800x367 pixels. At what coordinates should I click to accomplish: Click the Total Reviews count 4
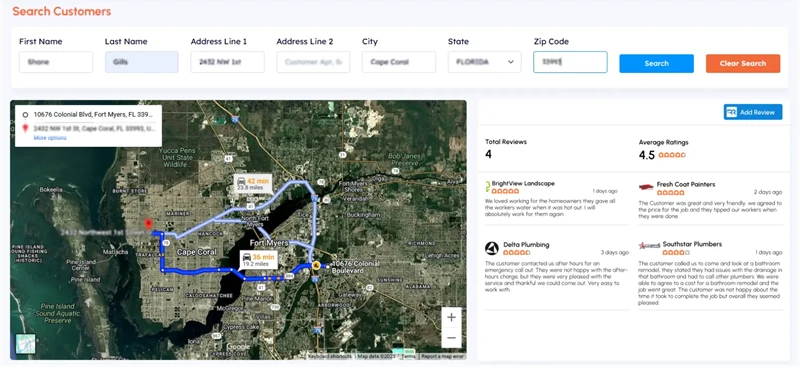coord(488,155)
